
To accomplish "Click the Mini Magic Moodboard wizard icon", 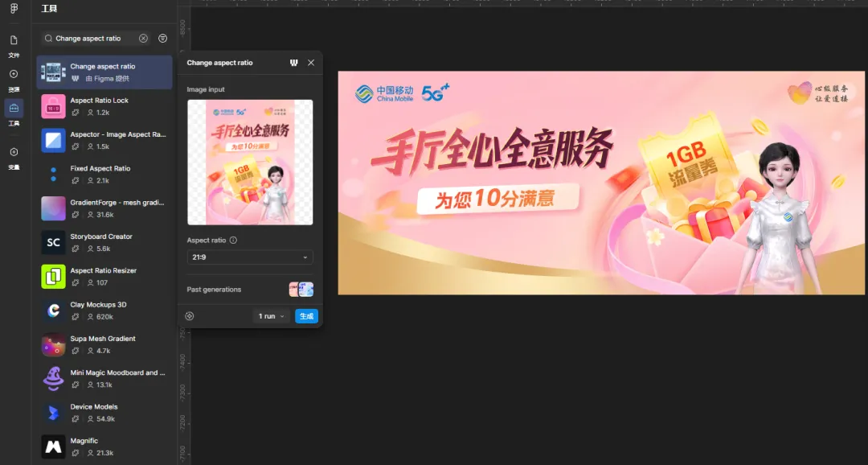I will tap(53, 379).
